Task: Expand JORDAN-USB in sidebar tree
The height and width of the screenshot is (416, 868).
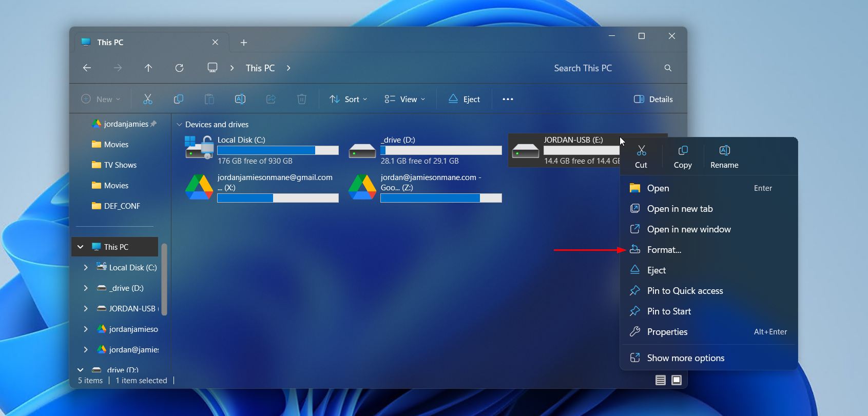Action: click(x=86, y=308)
